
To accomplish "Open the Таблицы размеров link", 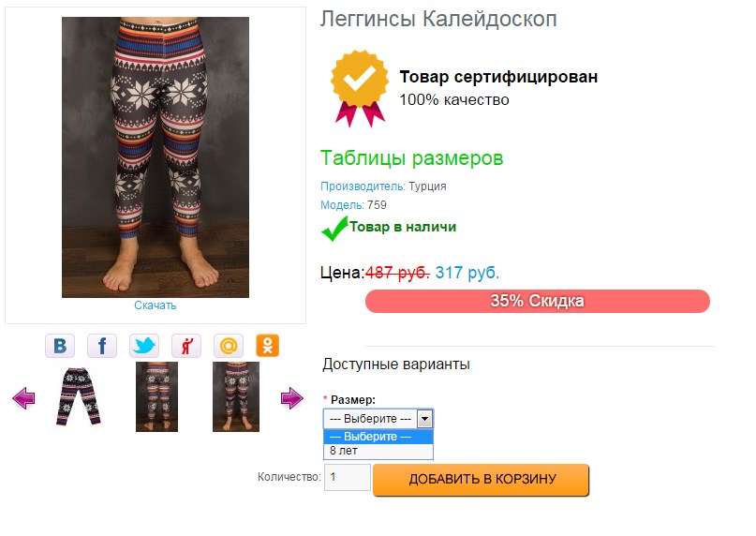I will [x=412, y=158].
